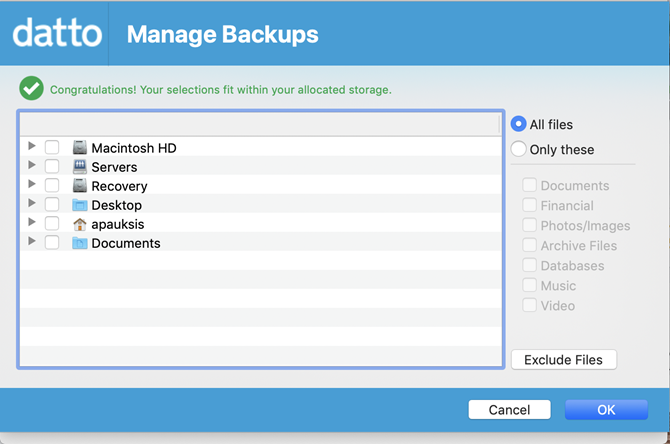
Task: Choose the All files radio option
Action: point(519,124)
